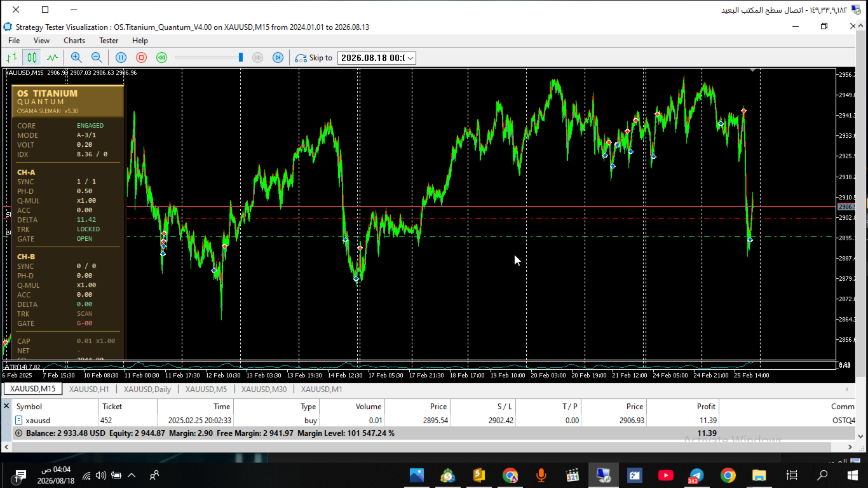This screenshot has height=488, width=868.
Task: Select the XAUUSD,M15 chart tab
Action: coord(32,389)
